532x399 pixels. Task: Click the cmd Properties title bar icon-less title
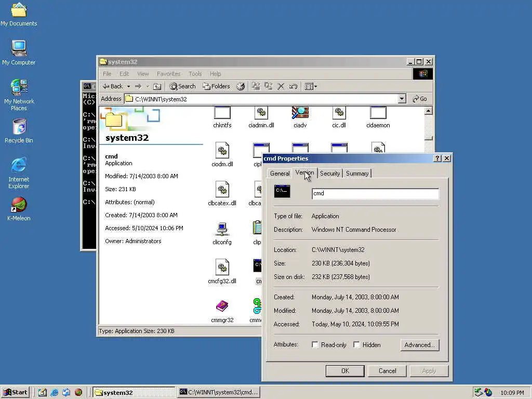coord(286,158)
